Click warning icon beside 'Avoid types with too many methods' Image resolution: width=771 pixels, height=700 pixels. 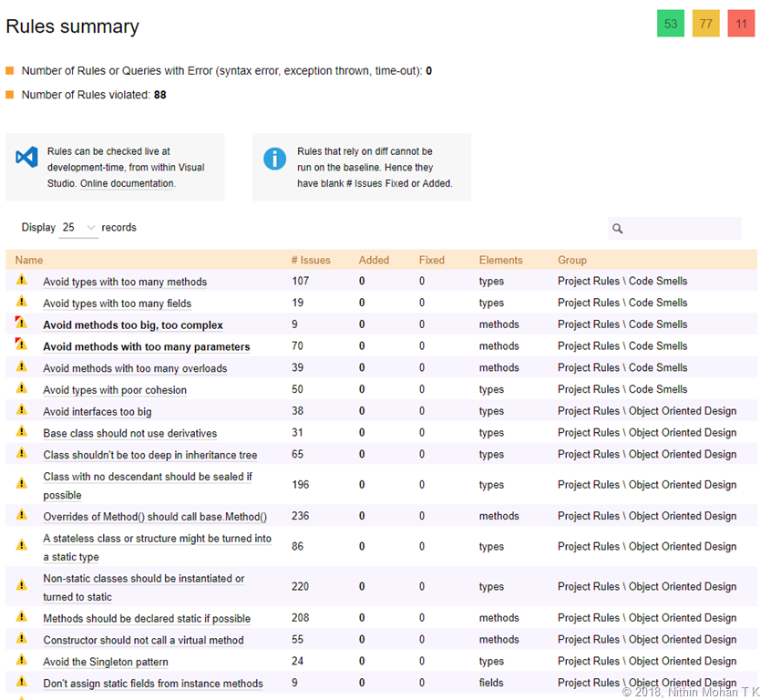(22, 281)
